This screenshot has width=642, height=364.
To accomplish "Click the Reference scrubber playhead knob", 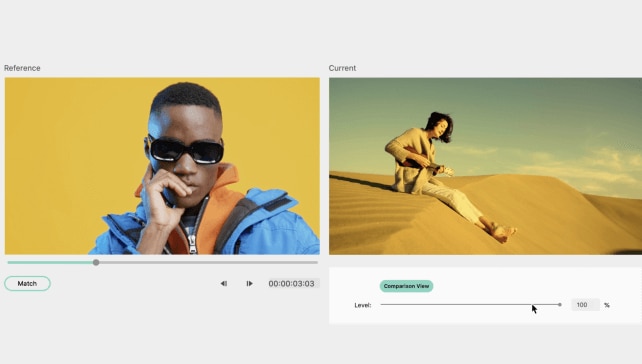I will (96, 262).
